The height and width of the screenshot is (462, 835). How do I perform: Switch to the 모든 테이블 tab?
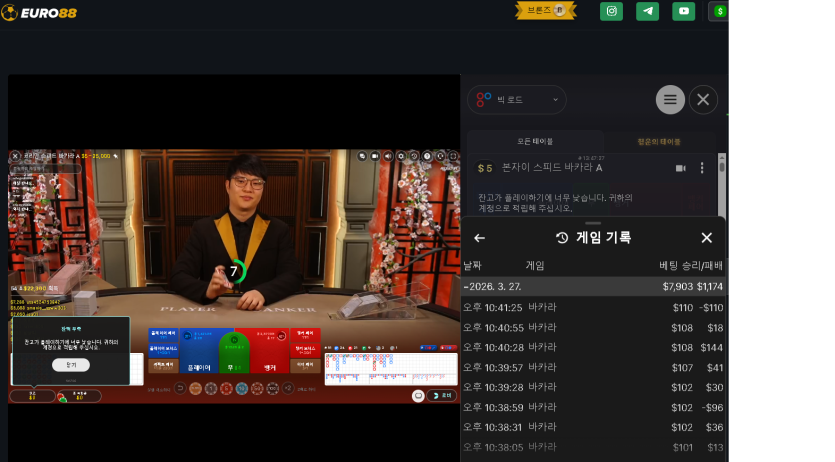535,142
